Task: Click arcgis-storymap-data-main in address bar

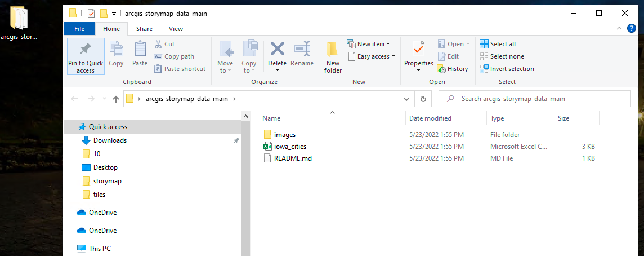Action: tap(187, 99)
